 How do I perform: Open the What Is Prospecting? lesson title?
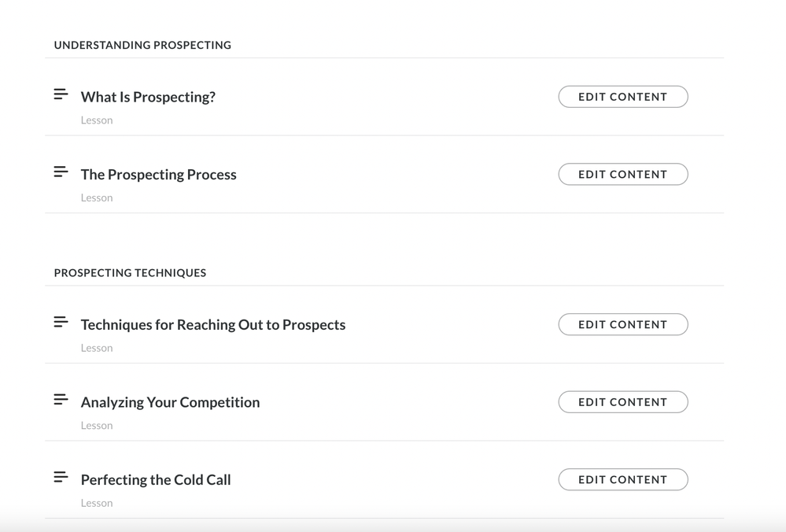click(x=148, y=97)
